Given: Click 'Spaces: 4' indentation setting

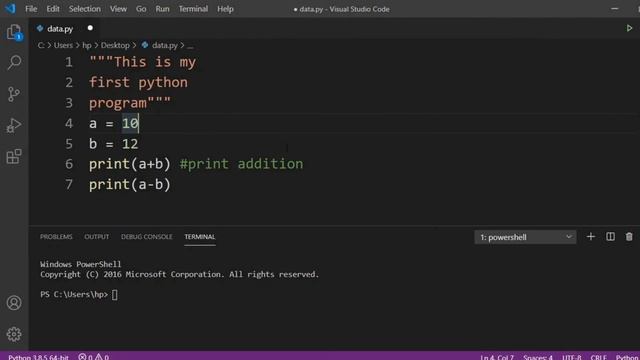Looking at the screenshot, I should (538, 357).
